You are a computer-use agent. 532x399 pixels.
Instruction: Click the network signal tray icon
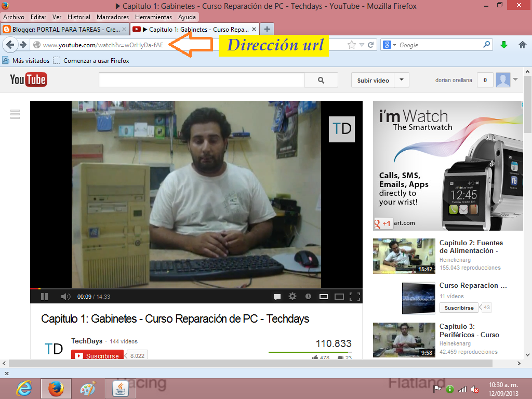coord(462,390)
